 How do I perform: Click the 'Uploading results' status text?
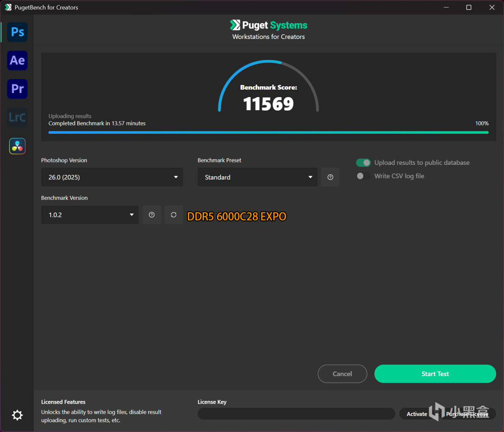[x=70, y=116]
